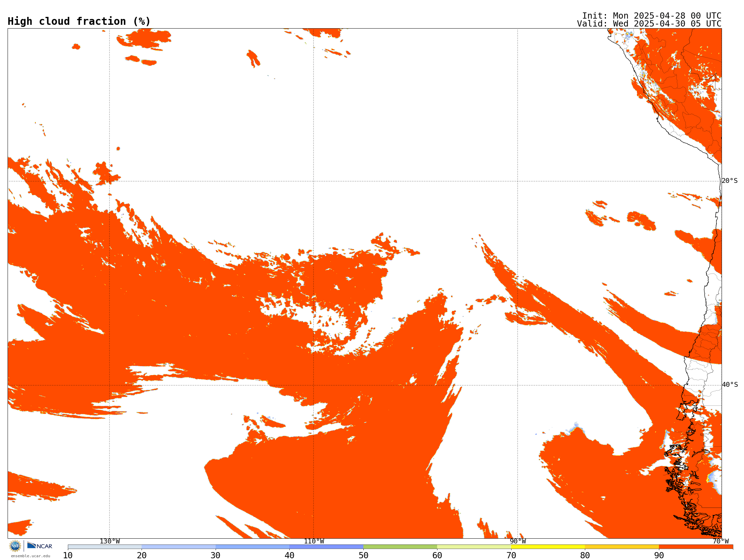Click the light gray 10-20 colorbar segment
This screenshot has height=560, width=744.
[105, 547]
